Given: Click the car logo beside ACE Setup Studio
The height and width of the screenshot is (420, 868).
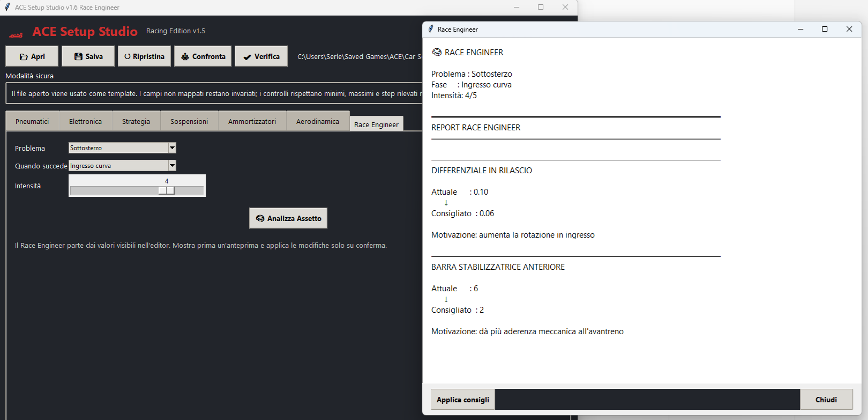Looking at the screenshot, I should [x=16, y=35].
